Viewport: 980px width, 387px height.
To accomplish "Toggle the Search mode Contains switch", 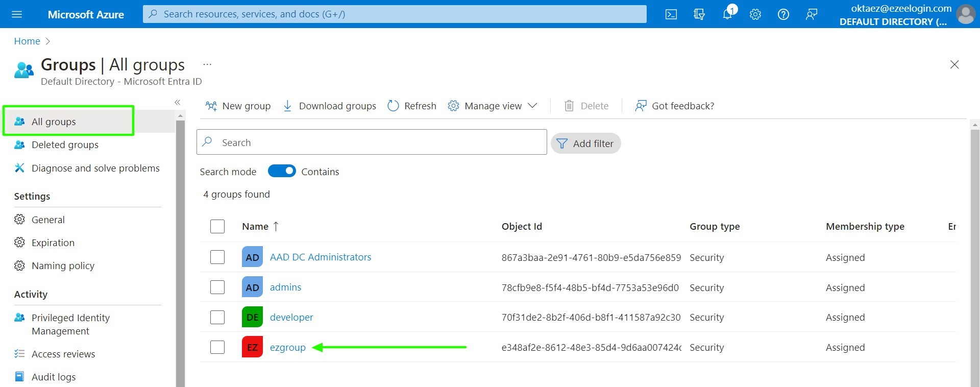I will [282, 171].
